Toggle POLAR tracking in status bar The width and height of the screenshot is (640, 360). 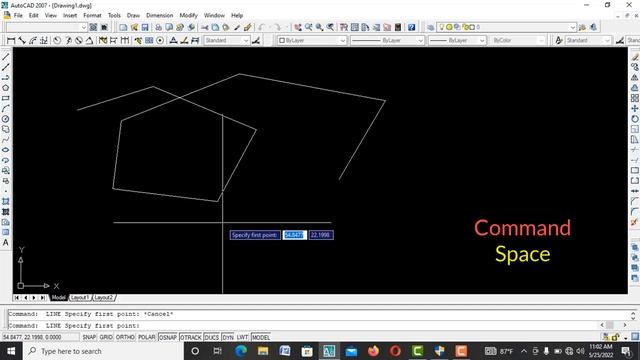click(x=147, y=337)
